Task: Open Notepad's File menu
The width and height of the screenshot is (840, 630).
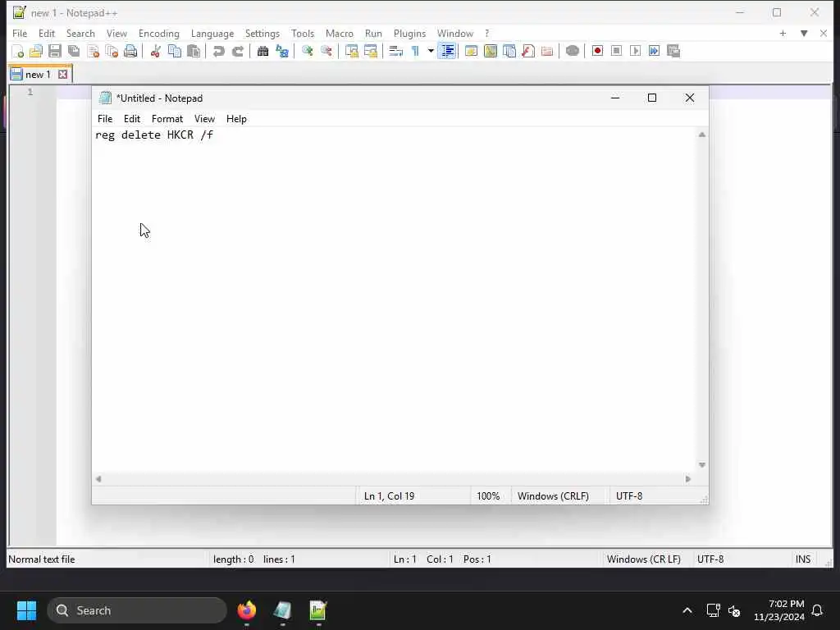Action: 105,119
